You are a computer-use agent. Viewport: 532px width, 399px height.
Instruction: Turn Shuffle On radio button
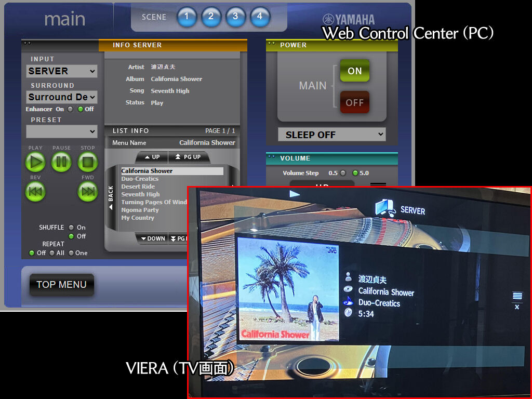coord(71,228)
